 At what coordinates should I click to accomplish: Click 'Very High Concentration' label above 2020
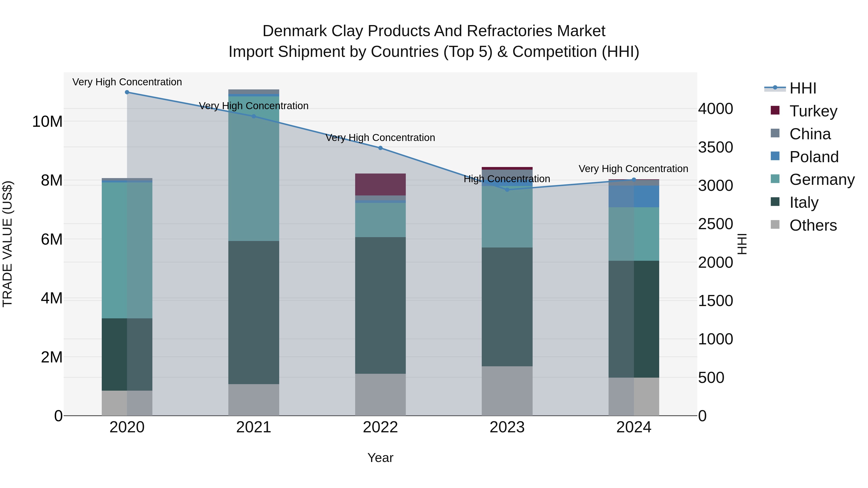click(127, 82)
